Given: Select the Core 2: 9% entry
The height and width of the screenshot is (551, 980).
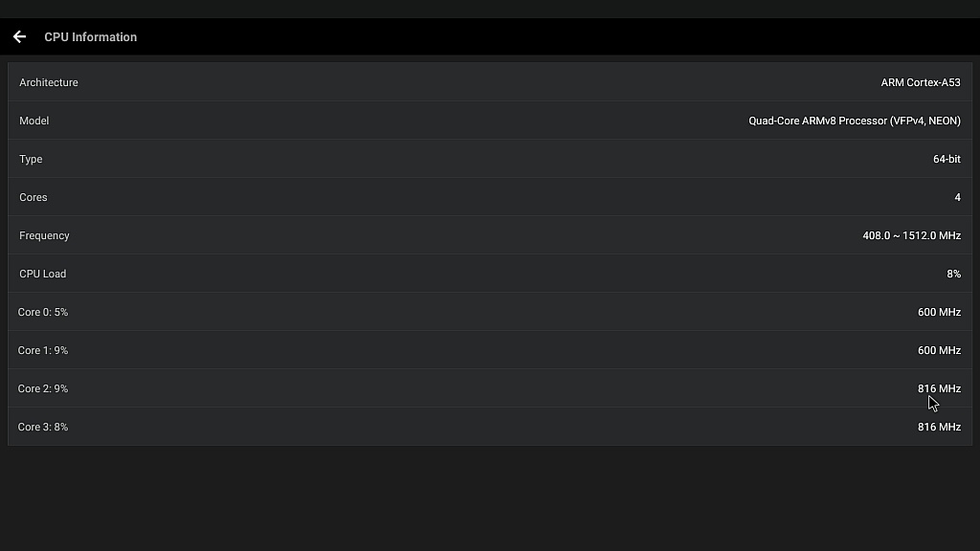Looking at the screenshot, I should coord(43,388).
